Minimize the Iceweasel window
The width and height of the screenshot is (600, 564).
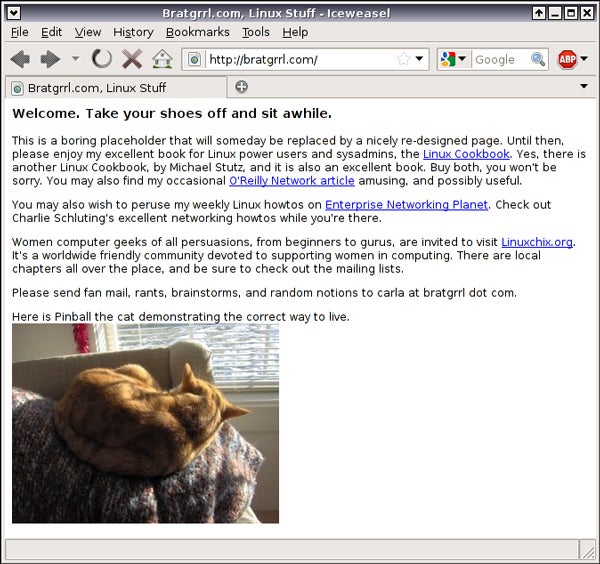[x=555, y=13]
